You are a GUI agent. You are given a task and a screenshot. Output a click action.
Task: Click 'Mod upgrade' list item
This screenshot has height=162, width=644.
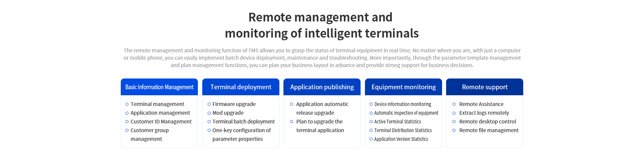(228, 113)
